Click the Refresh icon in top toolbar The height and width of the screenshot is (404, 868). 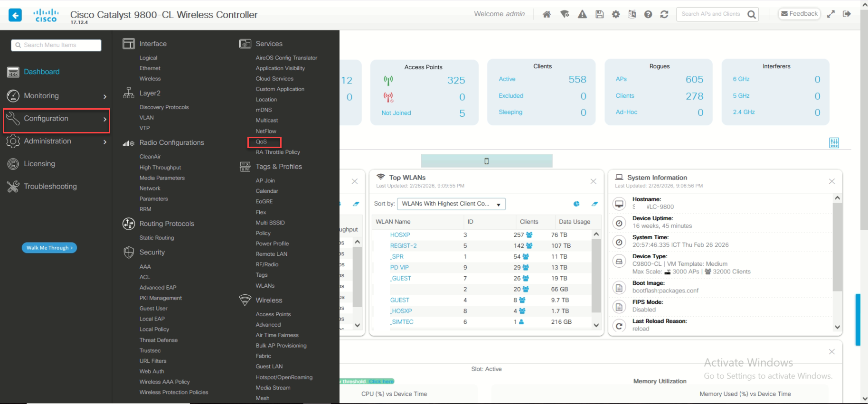coord(664,14)
